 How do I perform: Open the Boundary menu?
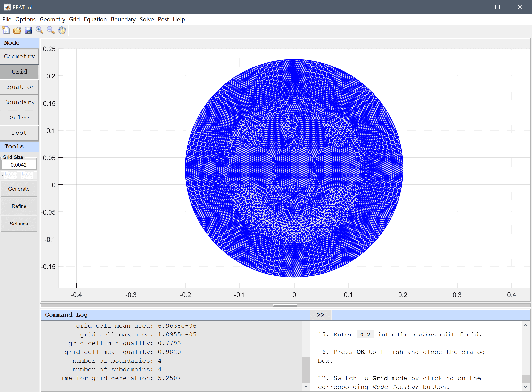(123, 19)
